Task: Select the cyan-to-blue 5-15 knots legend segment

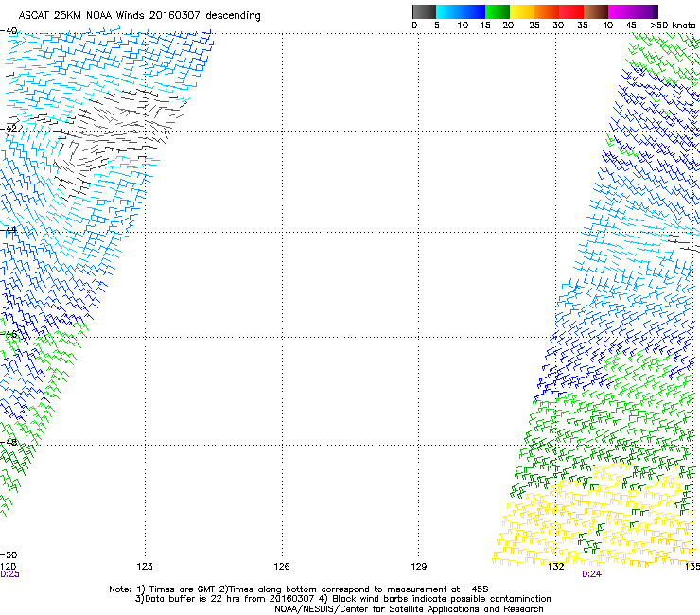Action: [461, 11]
